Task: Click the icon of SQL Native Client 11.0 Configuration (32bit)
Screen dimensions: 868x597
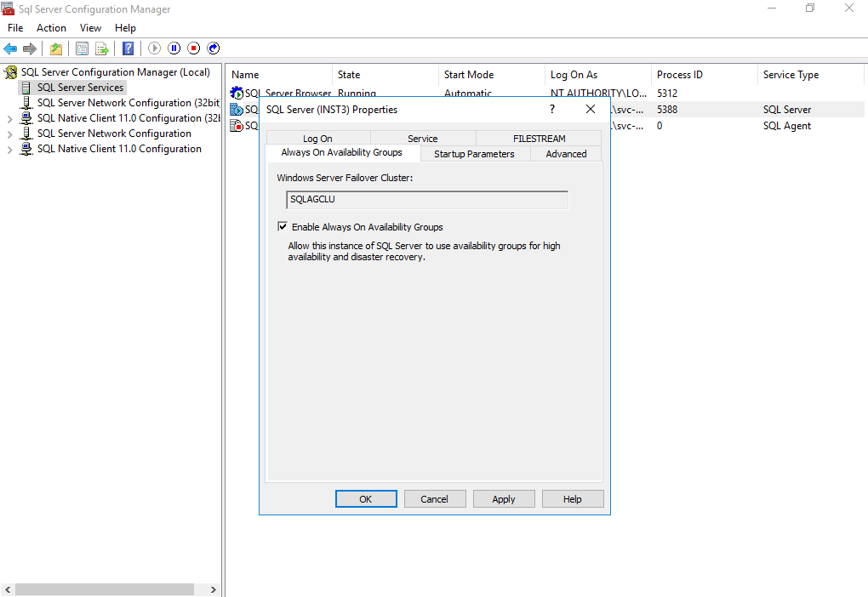Action: (26, 118)
